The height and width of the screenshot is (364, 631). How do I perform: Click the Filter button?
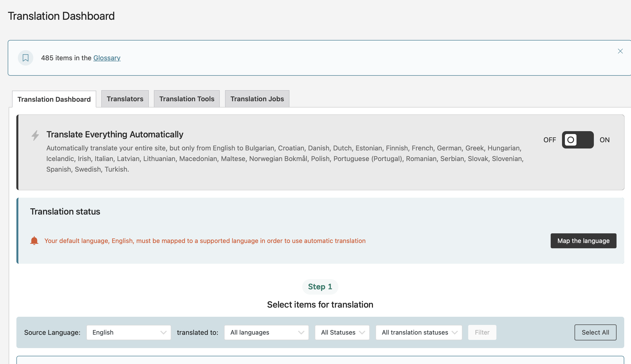coord(482,332)
